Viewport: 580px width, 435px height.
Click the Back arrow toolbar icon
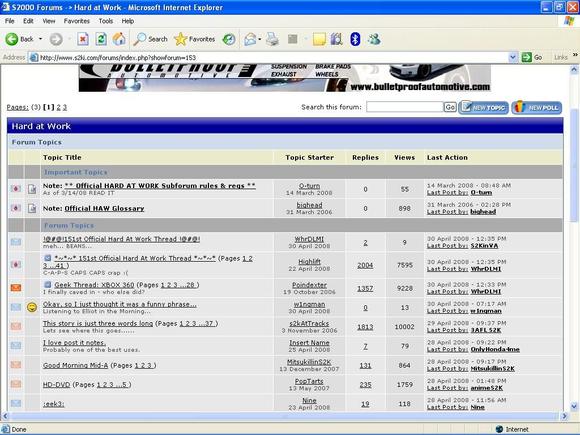11,39
